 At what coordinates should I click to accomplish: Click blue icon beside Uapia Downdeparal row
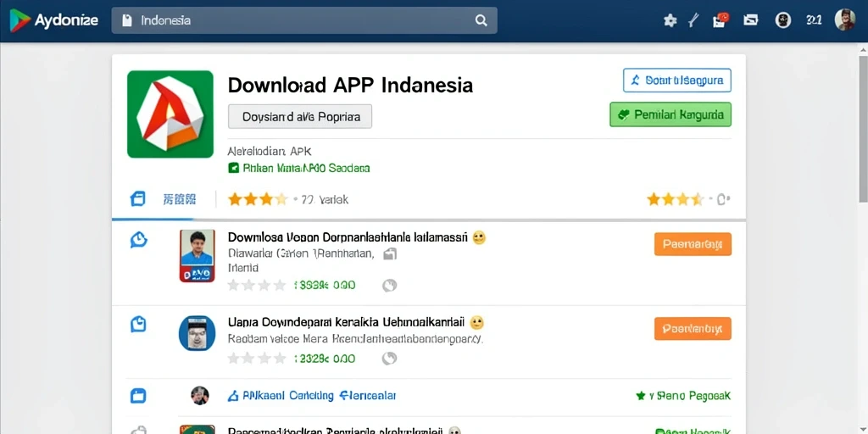[138, 325]
